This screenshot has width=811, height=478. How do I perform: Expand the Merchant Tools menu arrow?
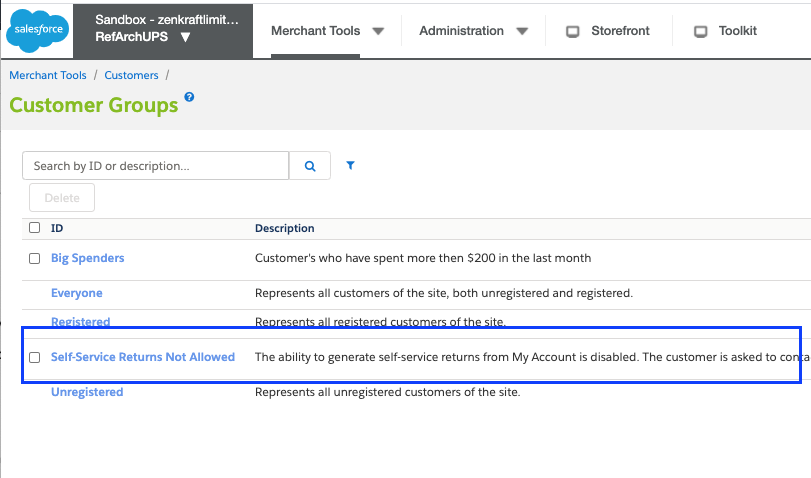click(379, 31)
